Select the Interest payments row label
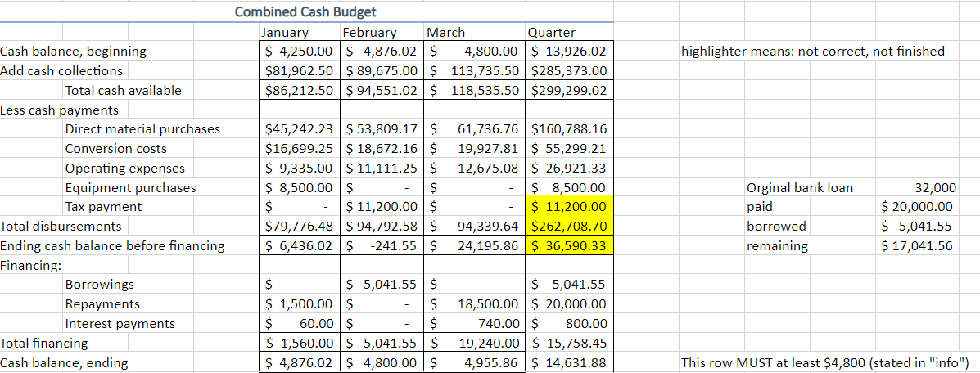Image resolution: width=980 pixels, height=373 pixels. (120, 324)
